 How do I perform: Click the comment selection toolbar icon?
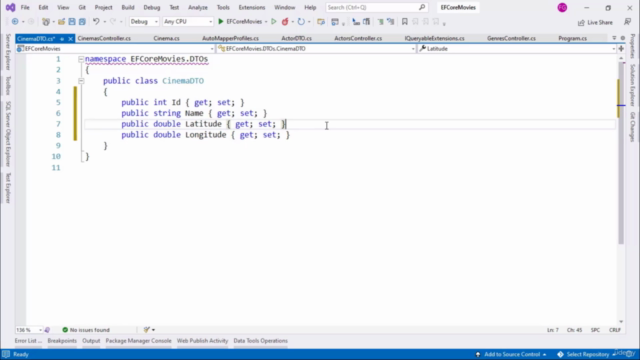point(380,22)
